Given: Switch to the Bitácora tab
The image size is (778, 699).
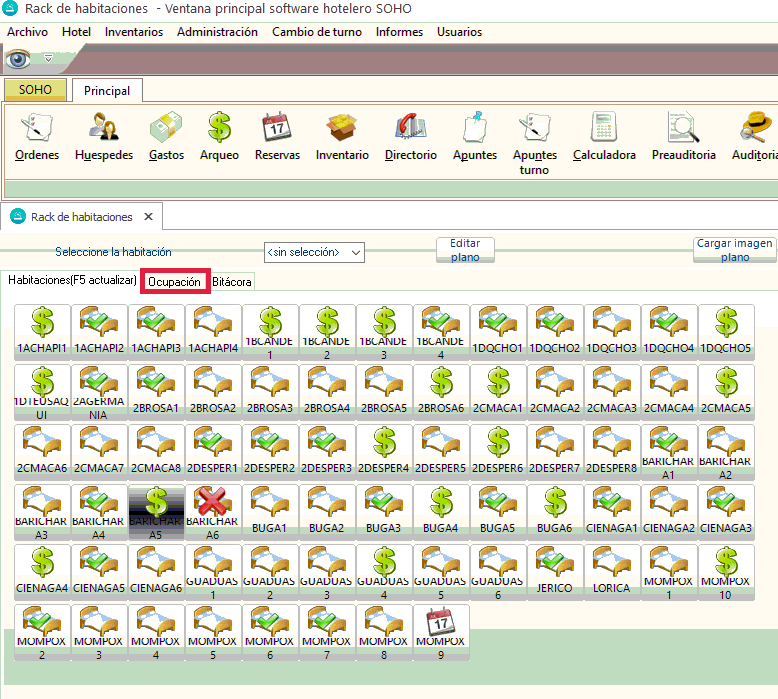Looking at the screenshot, I should point(232,283).
